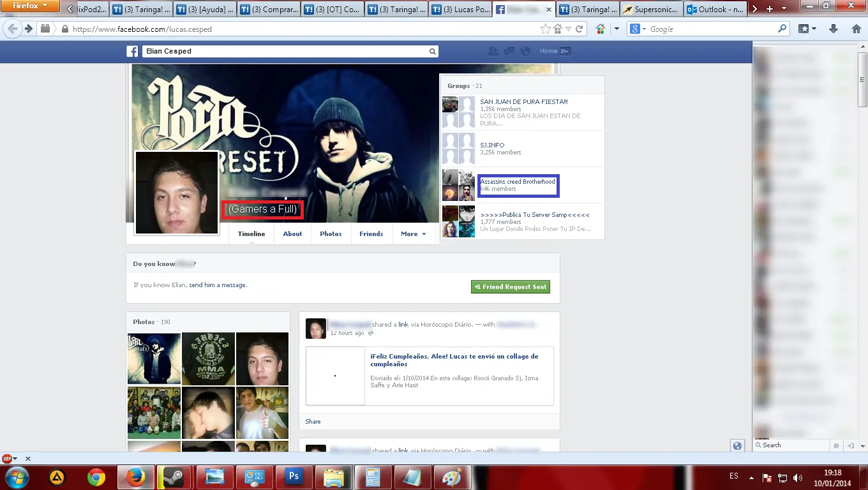Open the Adblock Plus icon in the add-on bar
Image resolution: width=868 pixels, height=490 pixels.
point(7,458)
